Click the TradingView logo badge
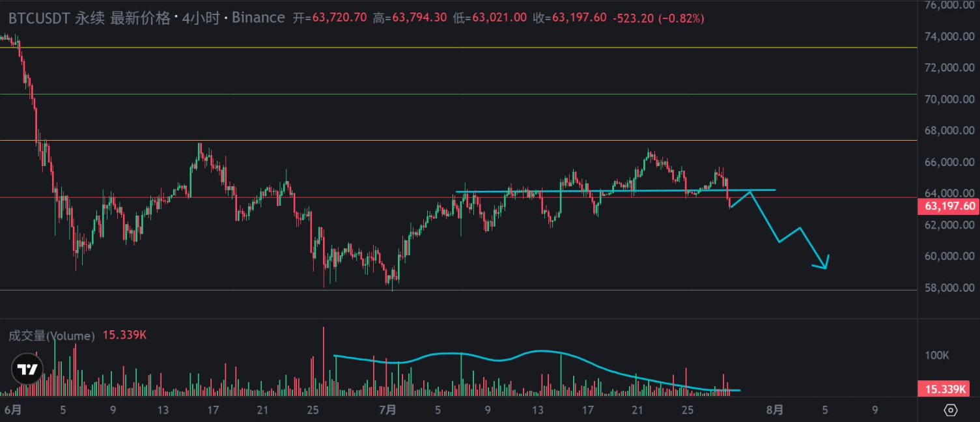The image size is (980, 422). tap(27, 370)
